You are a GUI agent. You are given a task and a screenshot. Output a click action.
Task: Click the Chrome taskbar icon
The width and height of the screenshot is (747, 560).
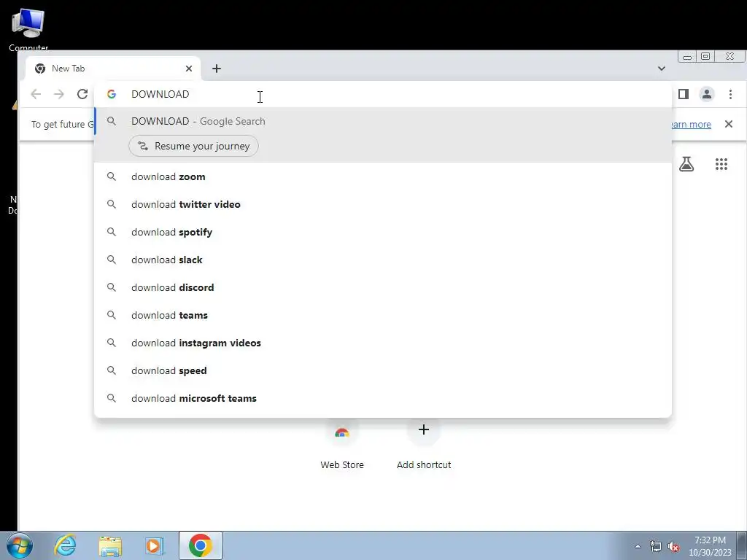(200, 545)
